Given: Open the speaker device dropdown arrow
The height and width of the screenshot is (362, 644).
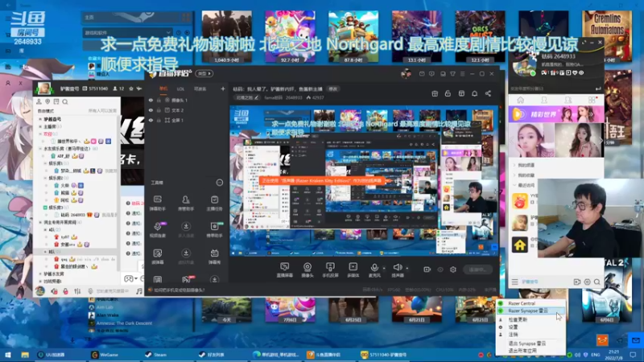Looking at the screenshot, I should point(407,268).
